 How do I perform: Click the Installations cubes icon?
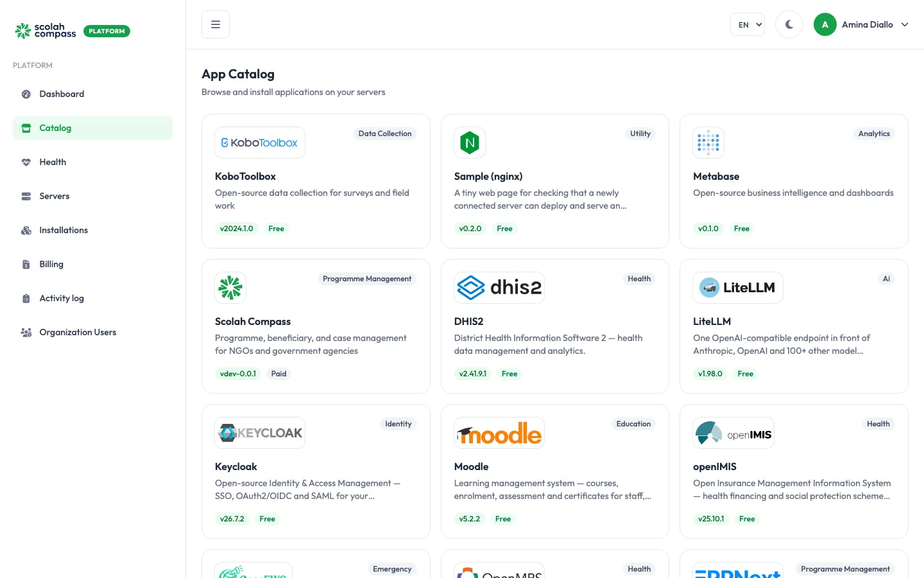pos(26,230)
